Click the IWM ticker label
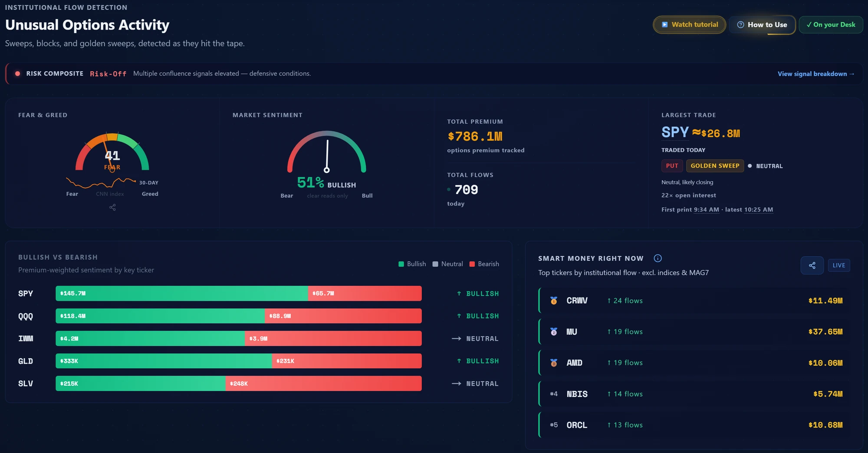This screenshot has width=868, height=453. coord(26,338)
